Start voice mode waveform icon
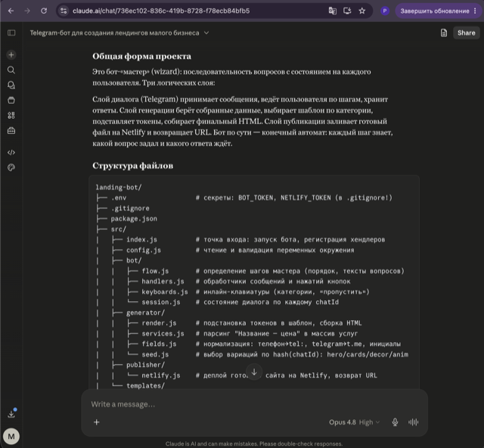Screen dimensions: 484x448 [414, 422]
